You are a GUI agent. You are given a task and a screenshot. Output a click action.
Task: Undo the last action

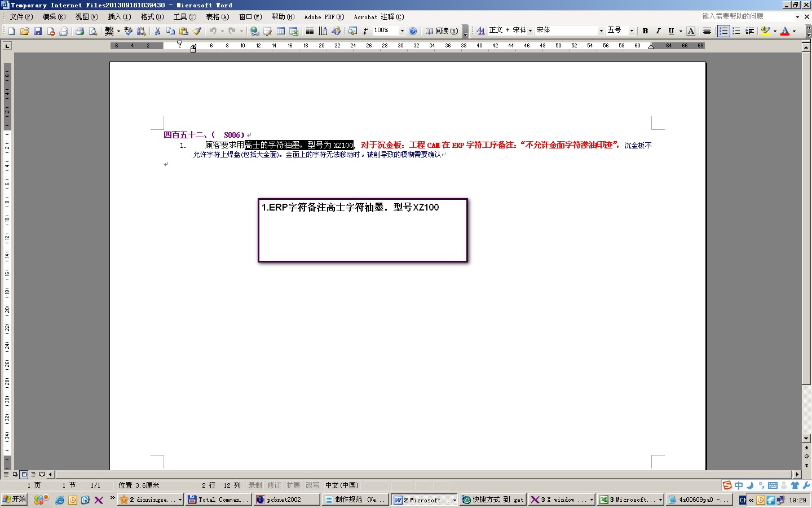click(213, 31)
